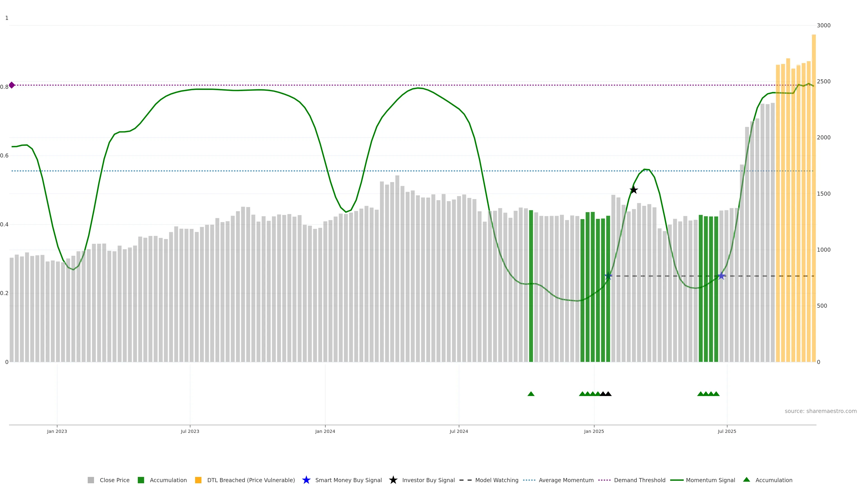Click the Jul 2025 axis label
Image resolution: width=868 pixels, height=488 pixels.
coord(727,432)
